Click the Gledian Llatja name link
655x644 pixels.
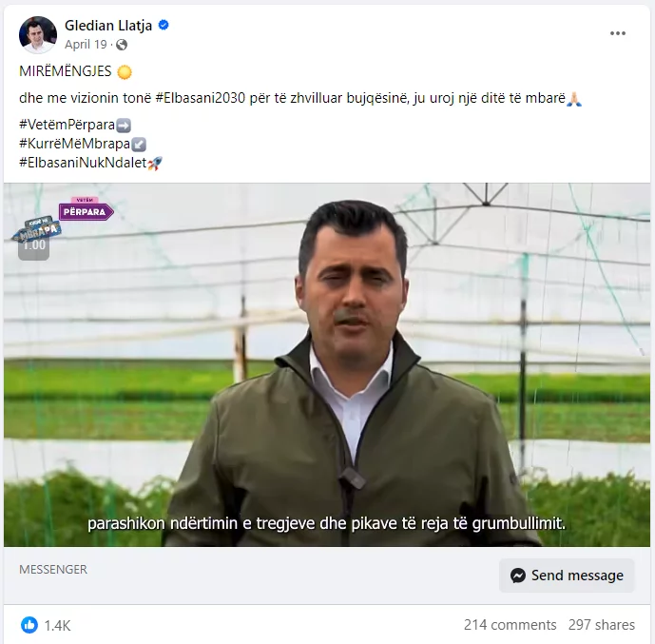tap(108, 26)
